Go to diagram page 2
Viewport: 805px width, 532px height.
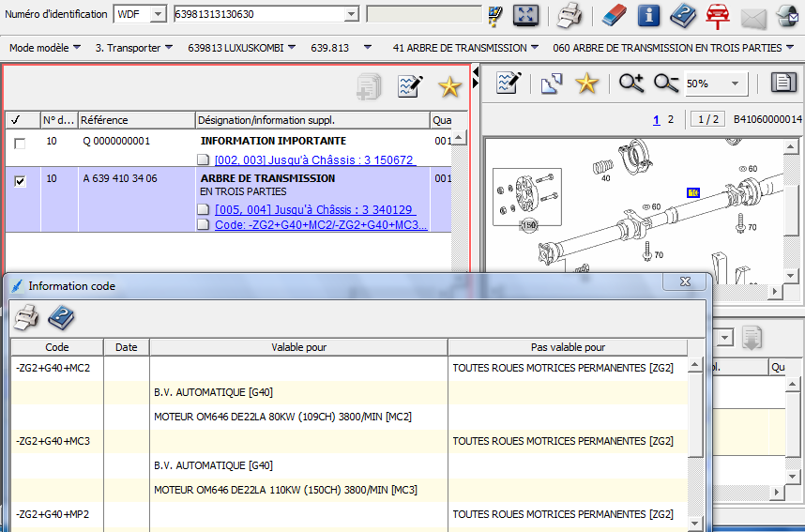point(670,119)
